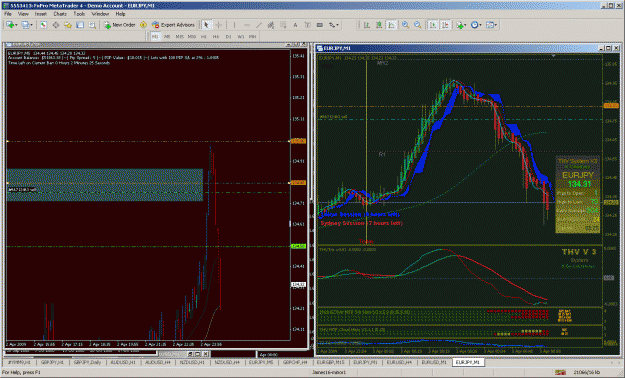
Task: Select the Trendline tool
Action: click(x=259, y=25)
